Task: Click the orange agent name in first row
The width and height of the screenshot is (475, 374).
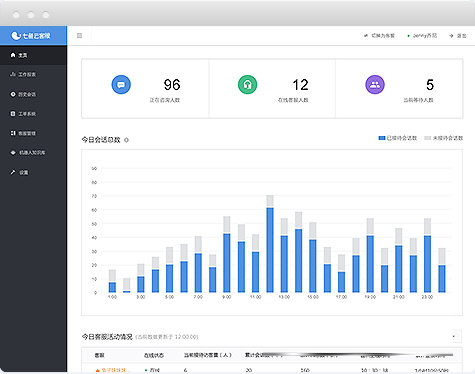Action: pyautogui.click(x=114, y=370)
